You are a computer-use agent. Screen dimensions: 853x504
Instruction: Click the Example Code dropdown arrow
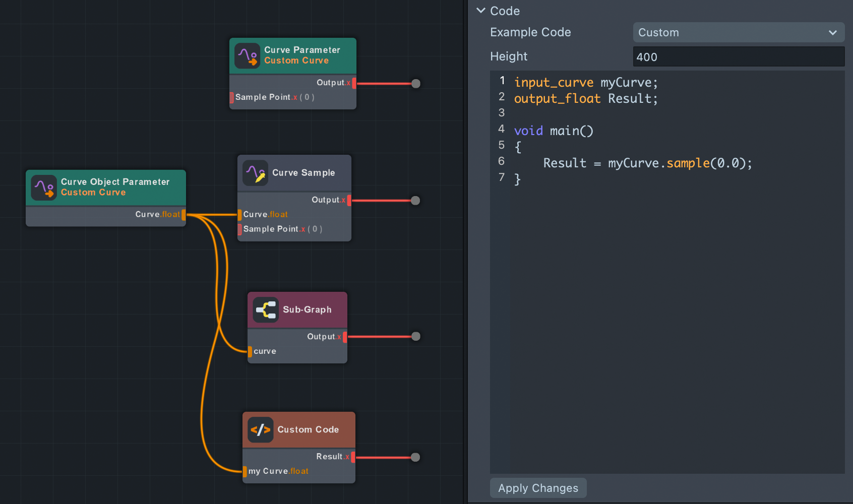click(x=832, y=32)
